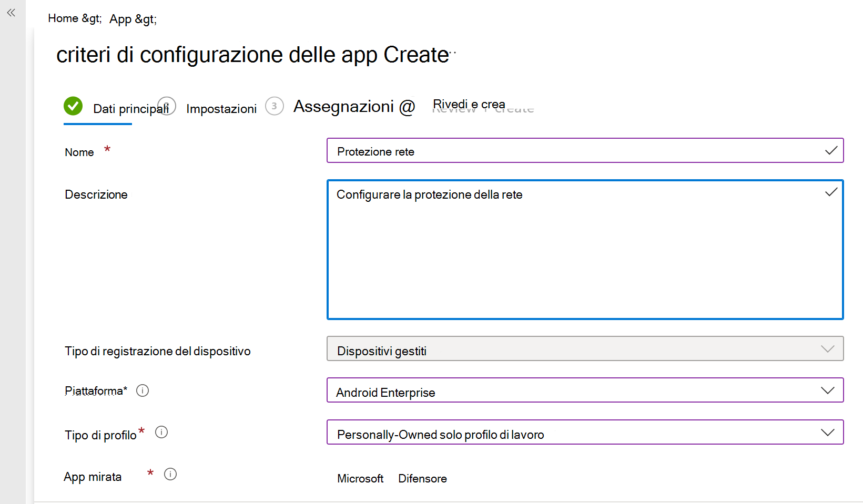Open the Dispositivi gestiti dropdown
Image resolution: width=863 pixels, height=504 pixels.
tap(585, 348)
